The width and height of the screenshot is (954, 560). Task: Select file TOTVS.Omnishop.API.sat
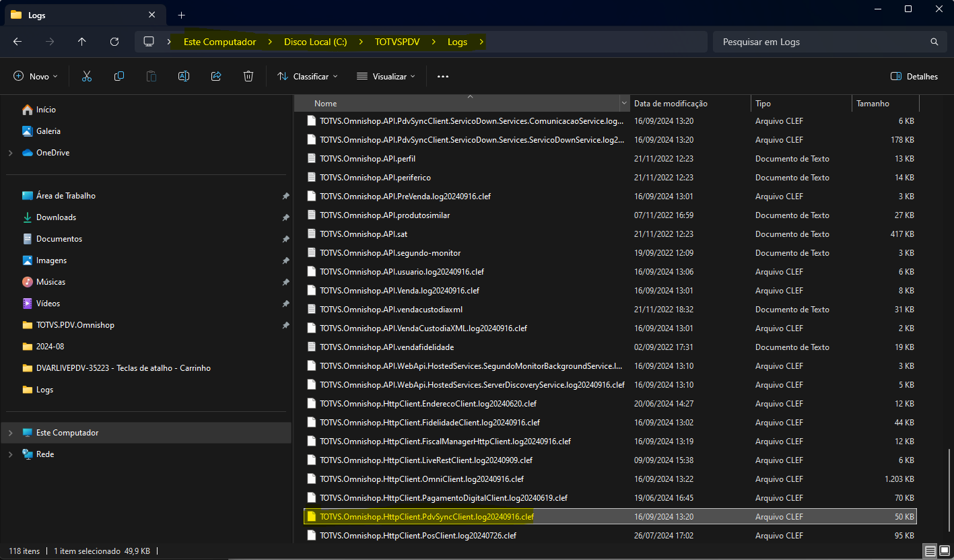click(x=364, y=234)
